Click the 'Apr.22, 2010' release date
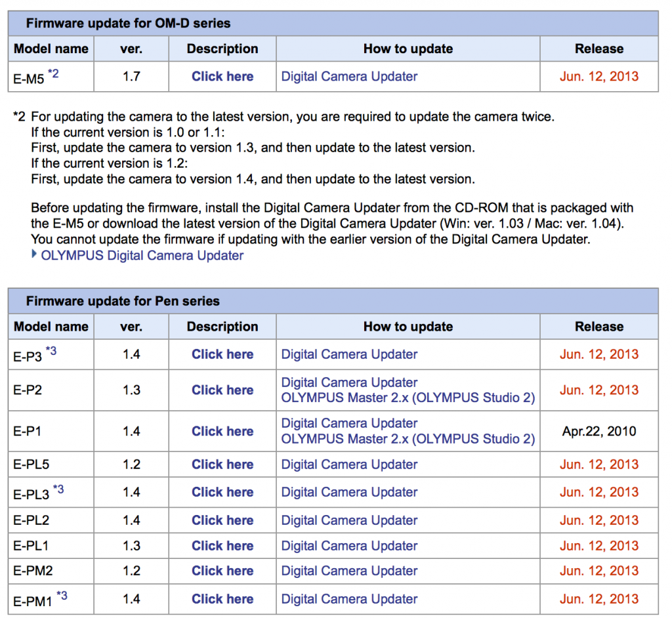This screenshot has width=672, height=618. [x=599, y=431]
